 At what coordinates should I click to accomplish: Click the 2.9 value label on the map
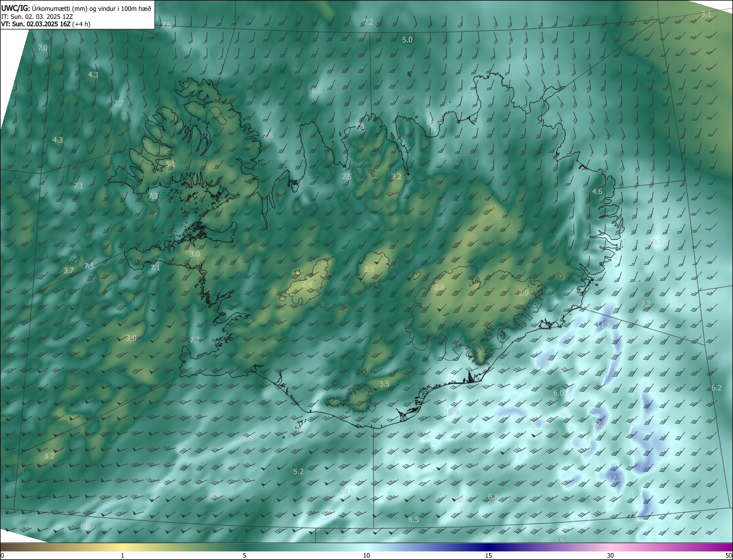pyautogui.click(x=523, y=293)
